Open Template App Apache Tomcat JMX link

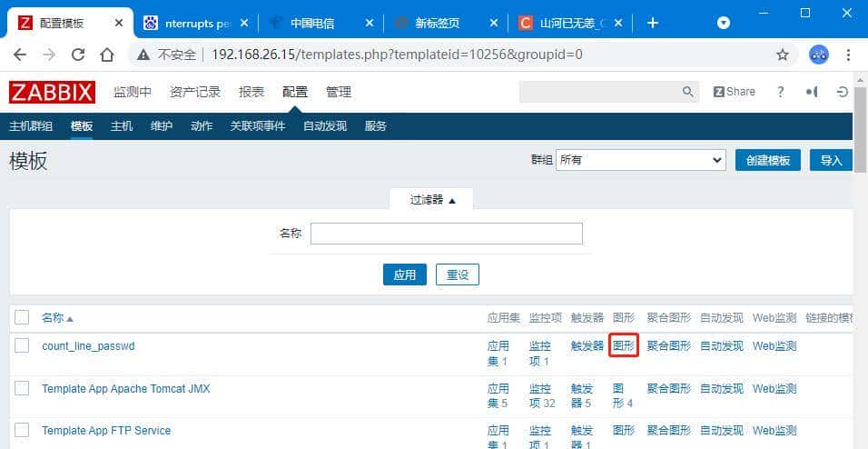click(x=126, y=389)
